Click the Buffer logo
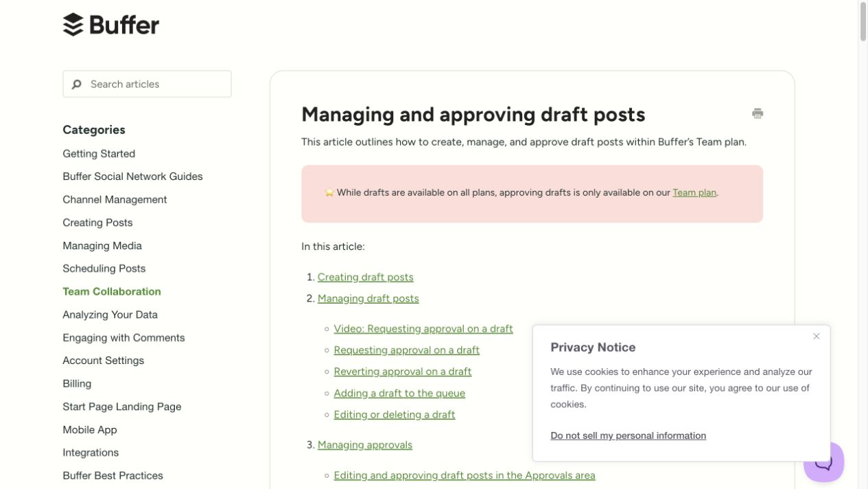 (110, 25)
